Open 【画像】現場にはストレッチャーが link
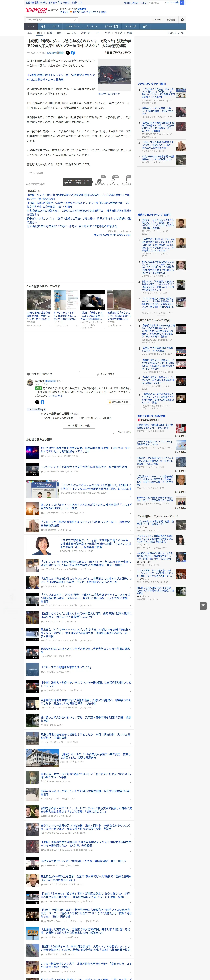210x980 pixels. (61, 77)
